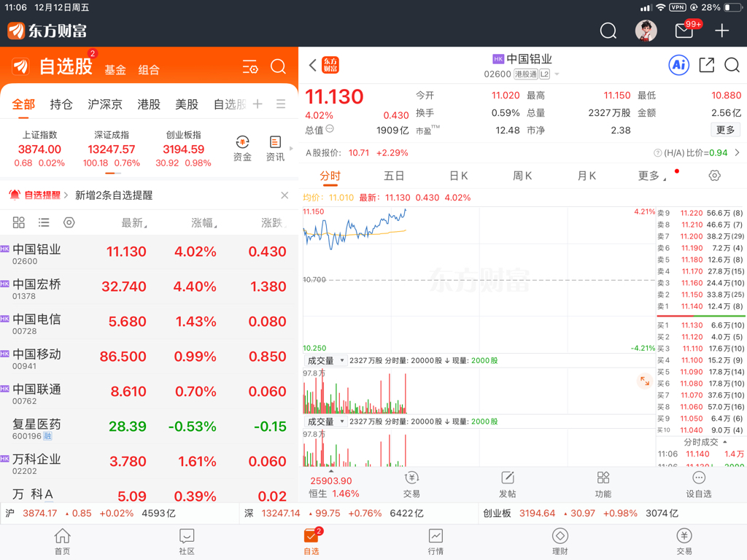
Task: Select 中国宏桥 01378 row
Action: coord(149,288)
